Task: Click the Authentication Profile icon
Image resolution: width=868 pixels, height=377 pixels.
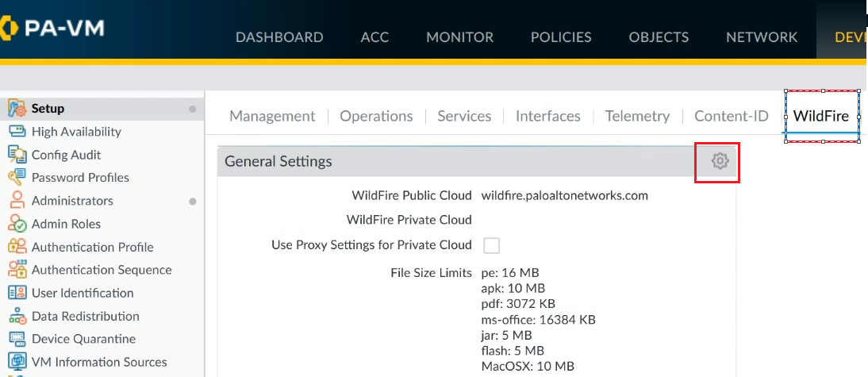Action: pyautogui.click(x=17, y=247)
